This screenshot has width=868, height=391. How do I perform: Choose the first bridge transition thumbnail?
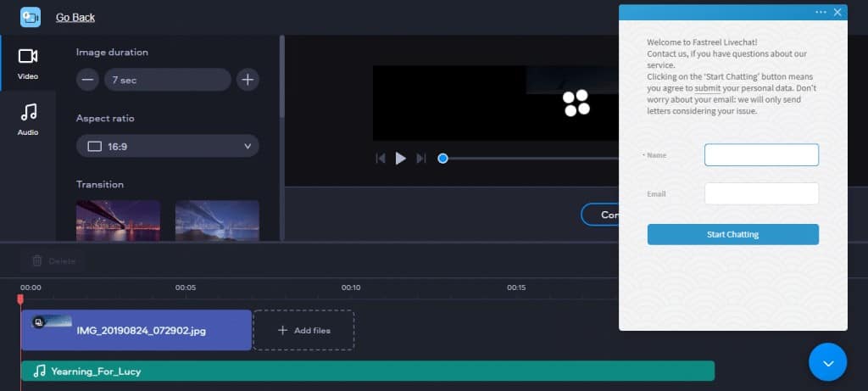pos(119,221)
